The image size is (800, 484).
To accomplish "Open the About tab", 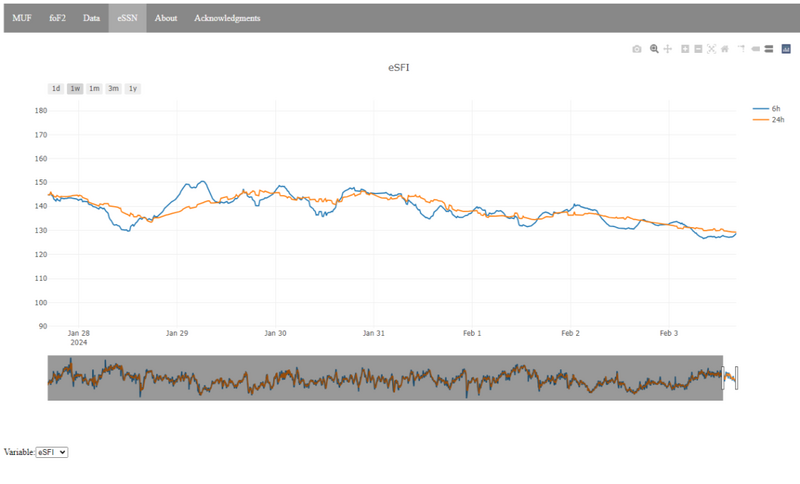I will pyautogui.click(x=166, y=18).
